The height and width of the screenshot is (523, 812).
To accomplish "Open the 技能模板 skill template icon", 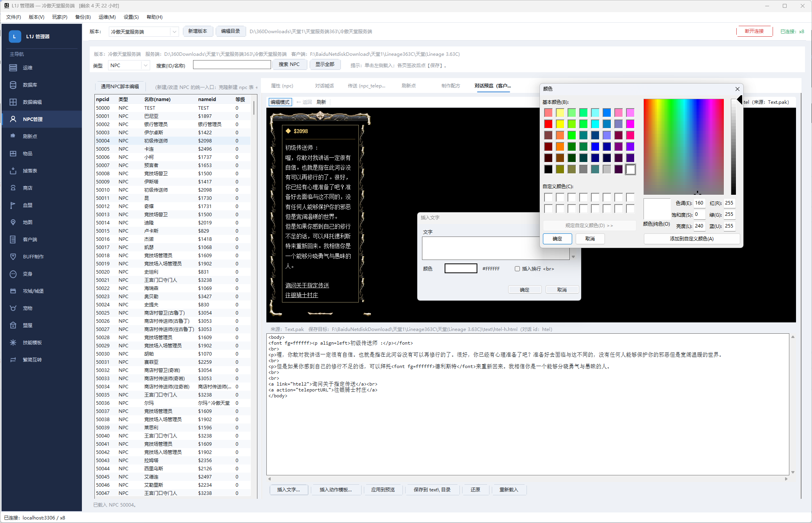I will pos(13,342).
